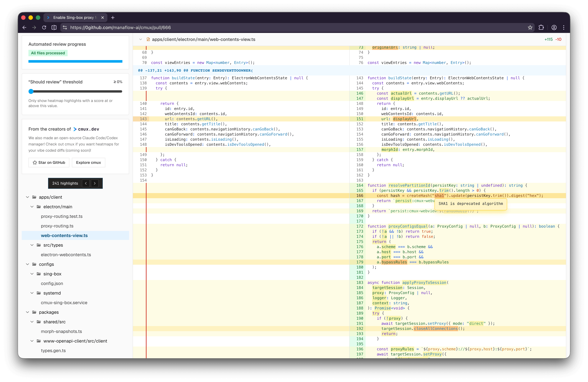
Task: Collapse the electron/main folder
Action: 32,207
